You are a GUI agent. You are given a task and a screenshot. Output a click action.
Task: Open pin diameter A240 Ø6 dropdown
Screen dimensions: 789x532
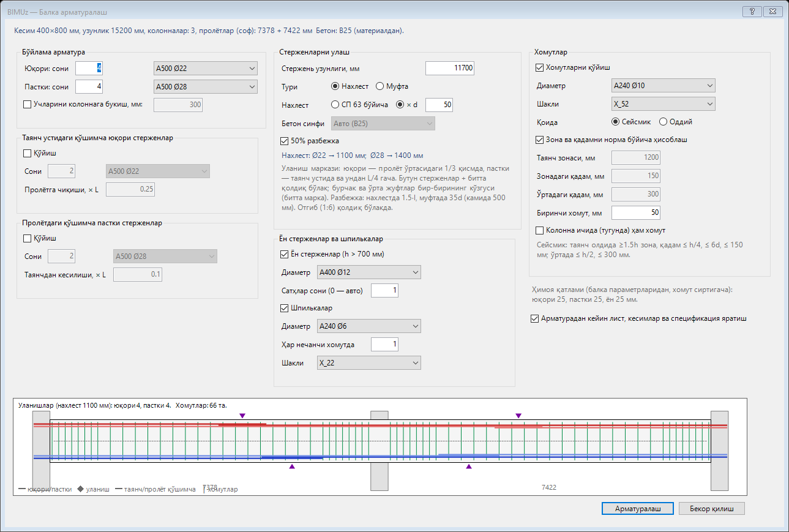click(369, 326)
